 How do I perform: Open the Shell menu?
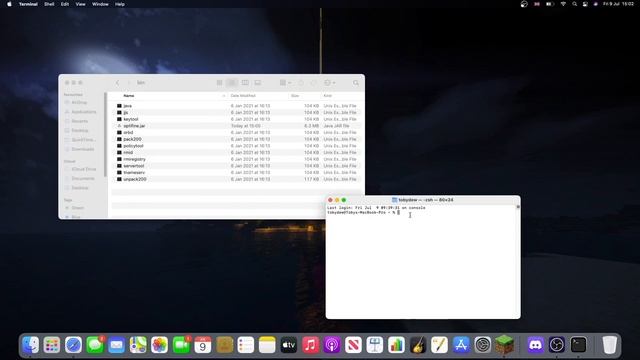(49, 4)
